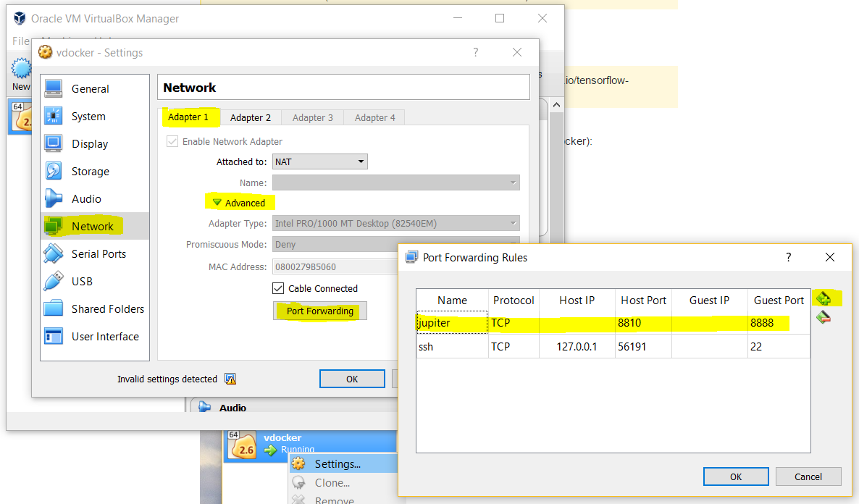
Task: Click Host Port column header
Action: point(643,301)
